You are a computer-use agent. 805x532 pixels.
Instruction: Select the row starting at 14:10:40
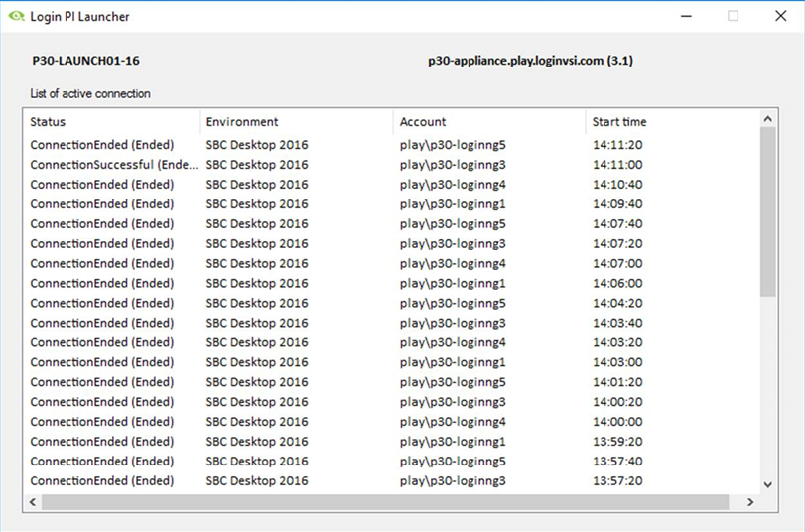[392, 185]
